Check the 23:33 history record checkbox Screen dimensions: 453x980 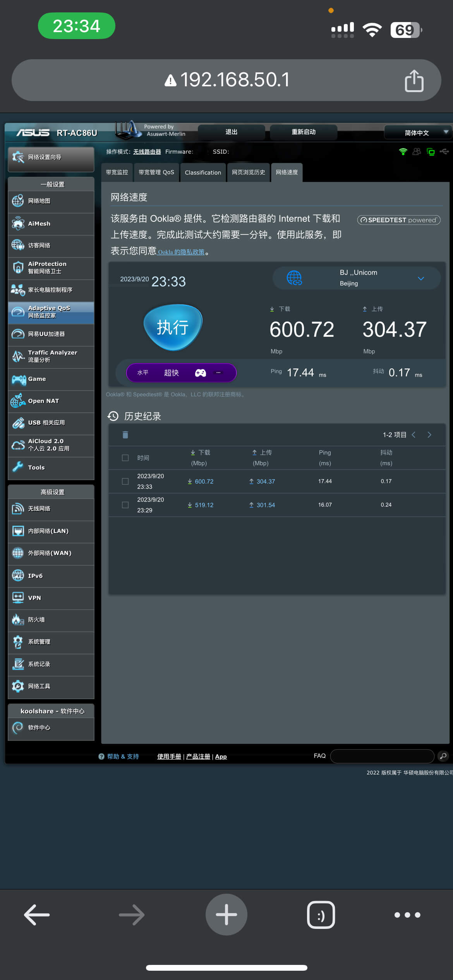(125, 481)
